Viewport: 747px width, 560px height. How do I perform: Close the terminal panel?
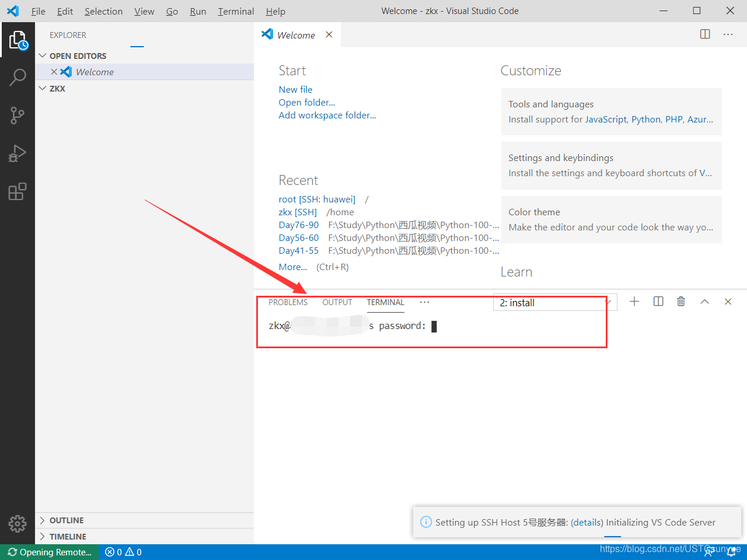click(x=728, y=302)
